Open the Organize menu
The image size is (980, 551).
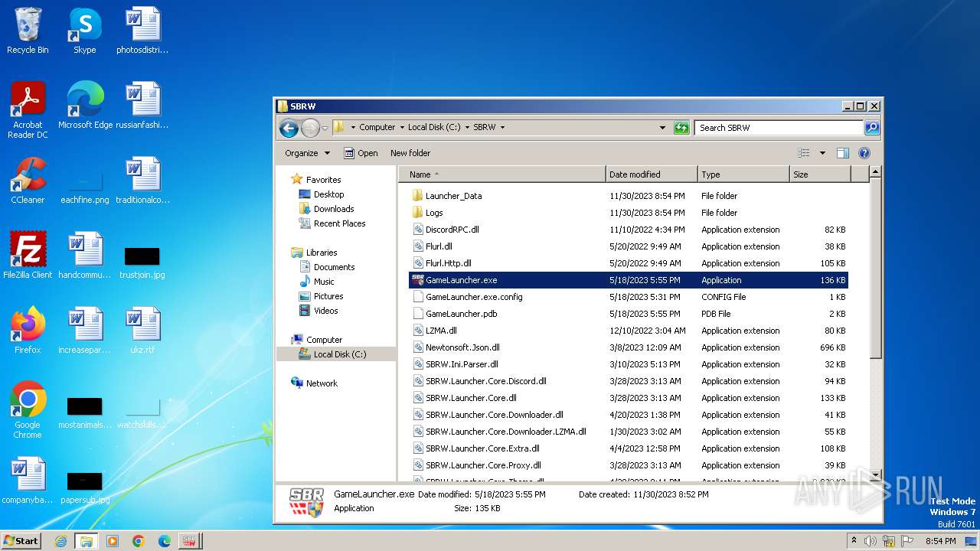307,153
